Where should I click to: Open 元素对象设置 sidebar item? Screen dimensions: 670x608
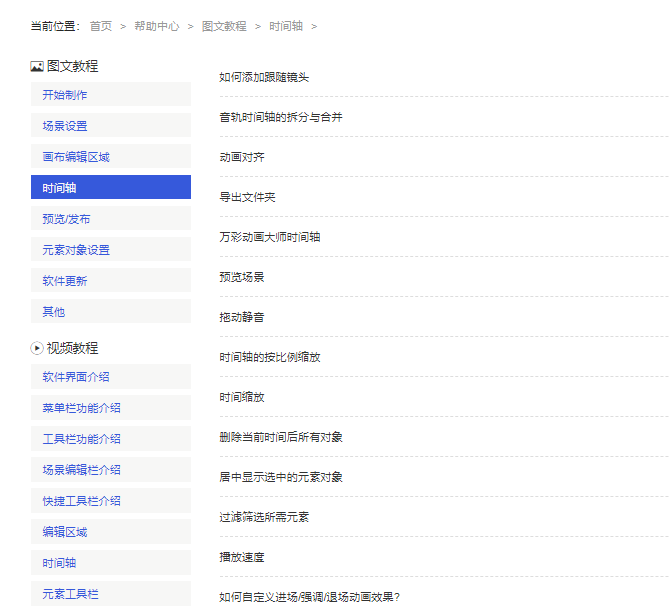(111, 250)
